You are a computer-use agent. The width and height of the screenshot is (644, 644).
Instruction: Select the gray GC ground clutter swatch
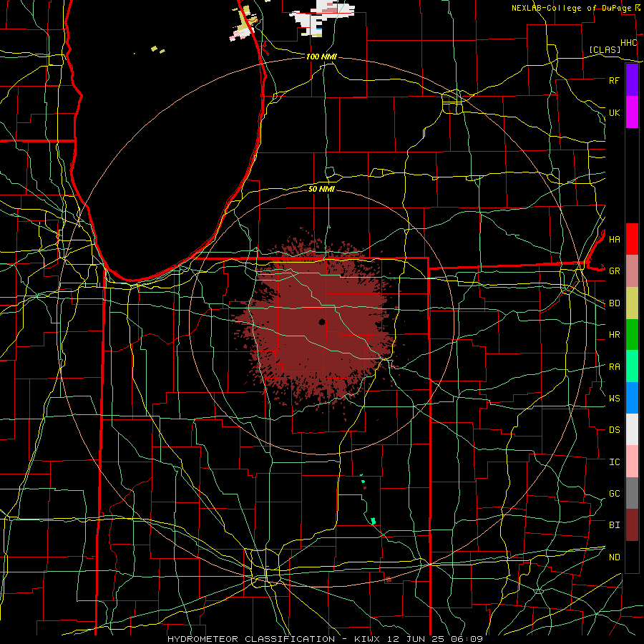pos(632,493)
